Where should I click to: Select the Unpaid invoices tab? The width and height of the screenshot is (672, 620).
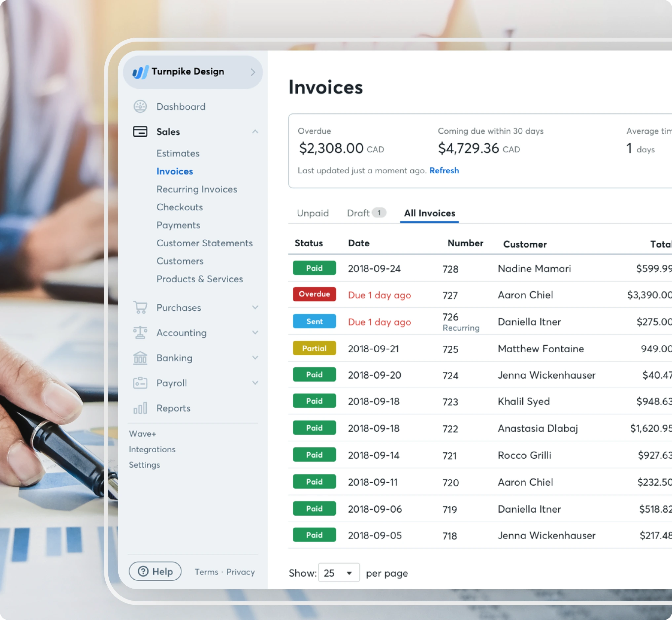313,213
